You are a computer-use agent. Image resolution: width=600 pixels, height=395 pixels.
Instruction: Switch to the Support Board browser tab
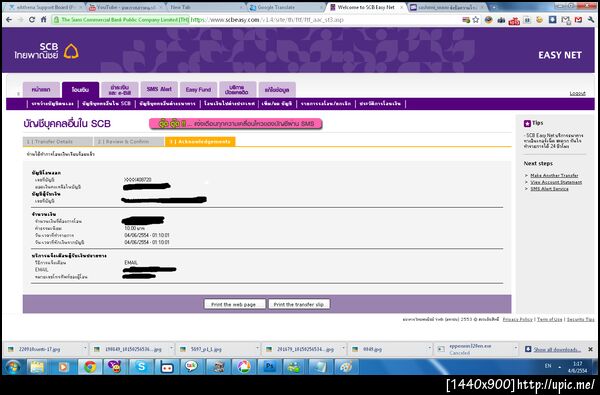pyautogui.click(x=45, y=7)
